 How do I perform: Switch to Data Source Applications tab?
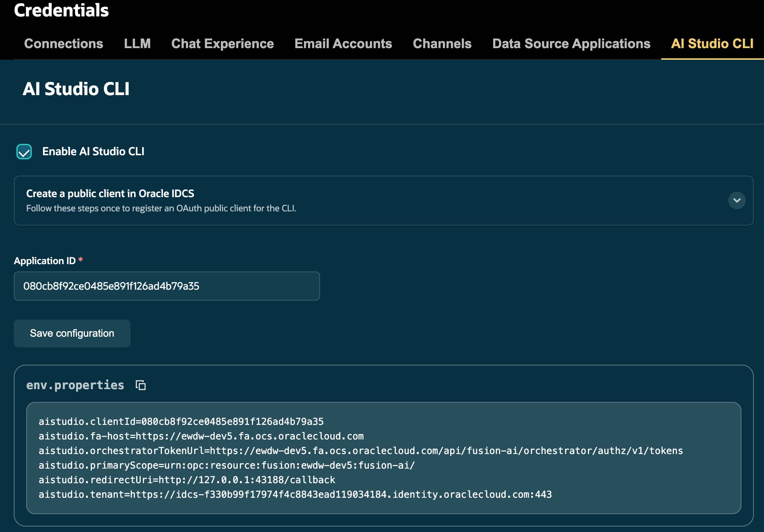[x=571, y=44]
